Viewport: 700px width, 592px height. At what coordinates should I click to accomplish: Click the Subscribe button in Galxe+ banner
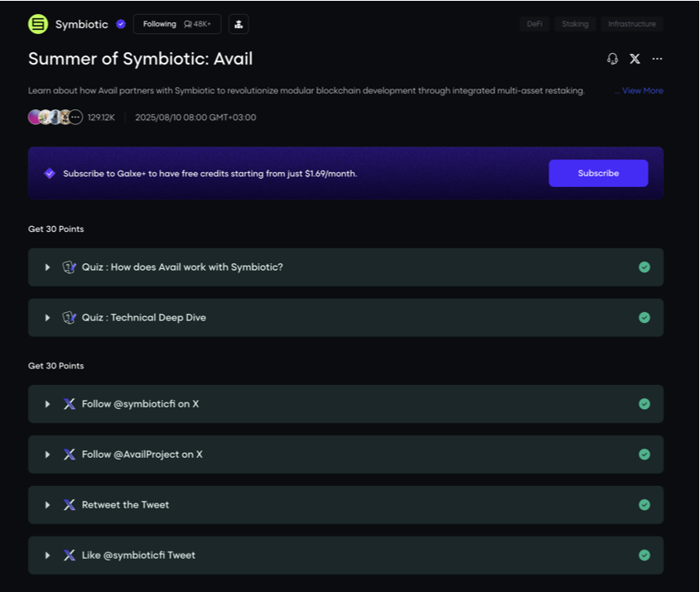(598, 173)
